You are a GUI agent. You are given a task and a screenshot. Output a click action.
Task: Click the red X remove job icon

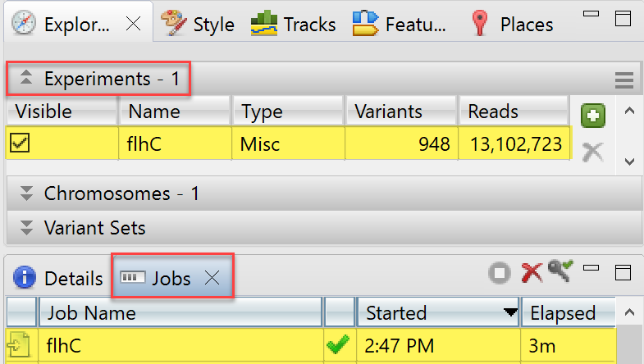532,275
